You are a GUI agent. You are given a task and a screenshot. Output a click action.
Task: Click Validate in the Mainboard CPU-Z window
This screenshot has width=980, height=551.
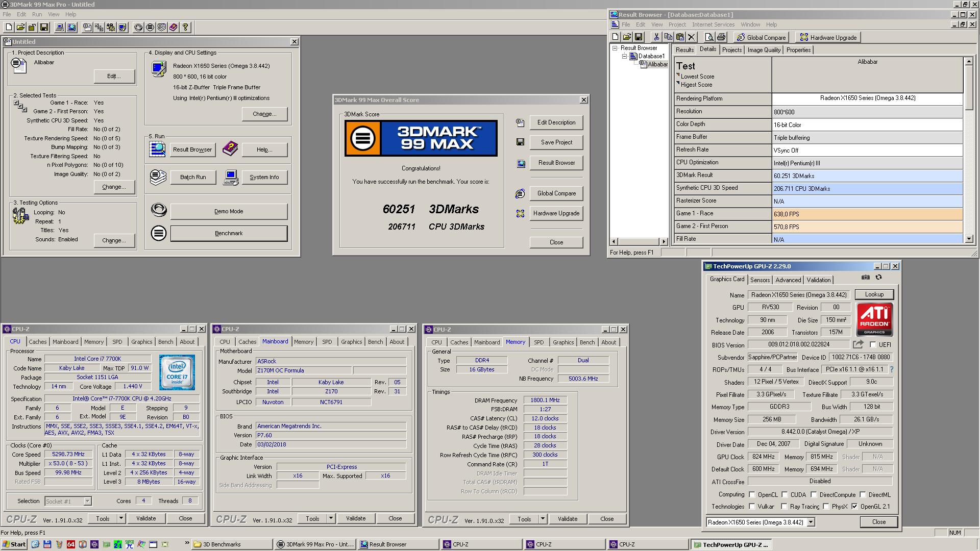click(x=356, y=518)
